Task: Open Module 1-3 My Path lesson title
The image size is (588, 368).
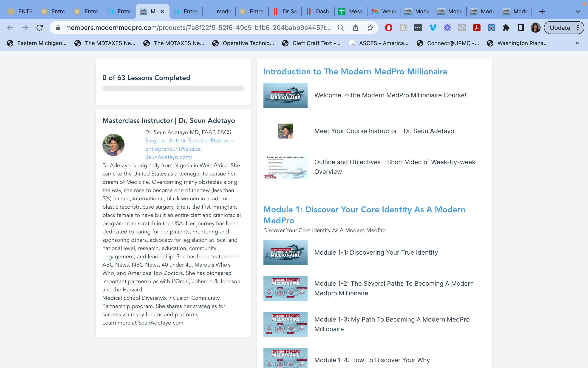Action: [x=392, y=324]
